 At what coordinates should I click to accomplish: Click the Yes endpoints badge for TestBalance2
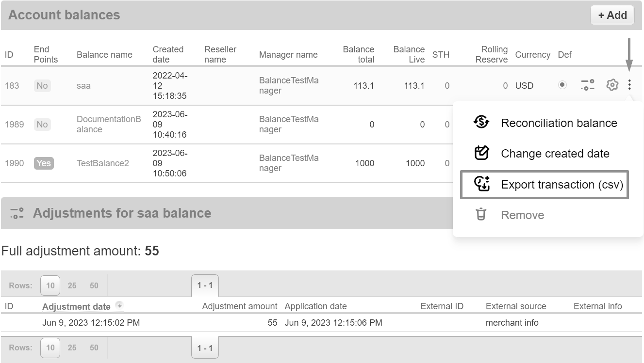[43, 163]
